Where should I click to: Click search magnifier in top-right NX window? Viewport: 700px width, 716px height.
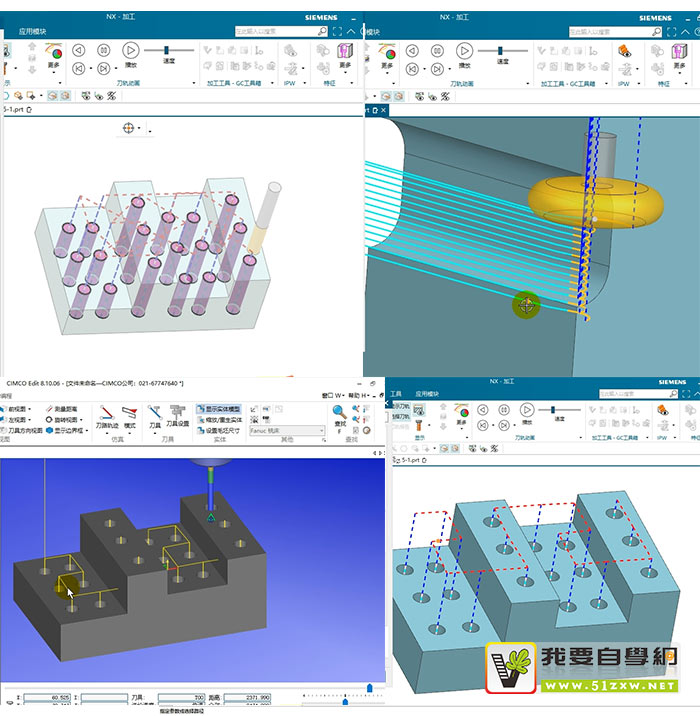pyautogui.click(x=656, y=32)
